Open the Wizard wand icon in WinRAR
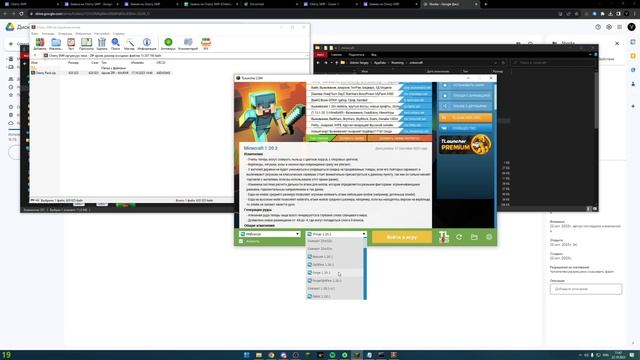The image size is (640, 360). click(129, 44)
